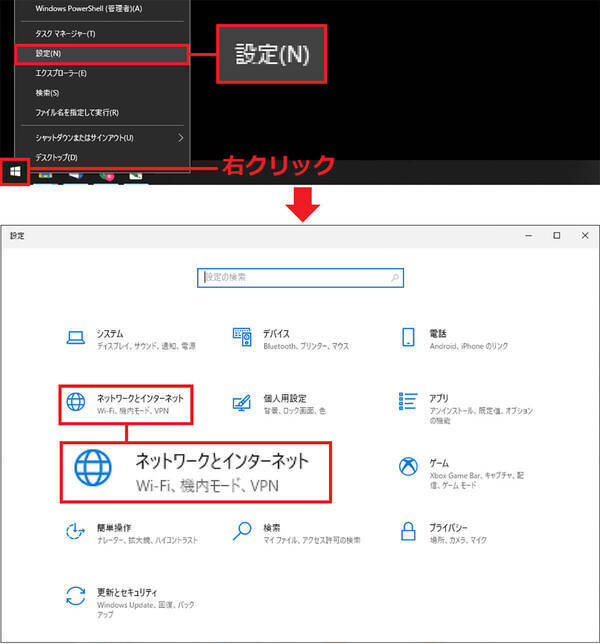
Task: Open the 更新とセキュリティ label
Action: [x=127, y=592]
